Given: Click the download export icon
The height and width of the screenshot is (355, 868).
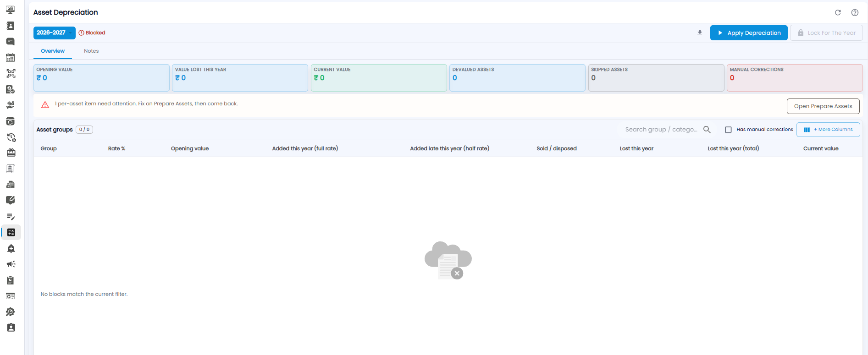Looking at the screenshot, I should point(700,33).
